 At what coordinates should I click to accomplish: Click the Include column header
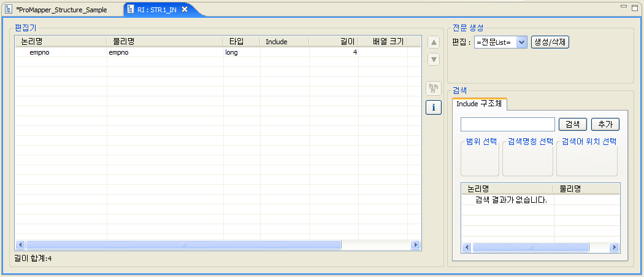285,42
